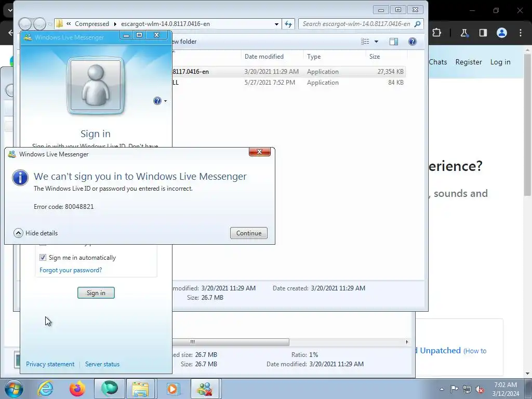Expand the view options dropdown arrow
Image resolution: width=532 pixels, height=399 pixels.
click(x=376, y=42)
